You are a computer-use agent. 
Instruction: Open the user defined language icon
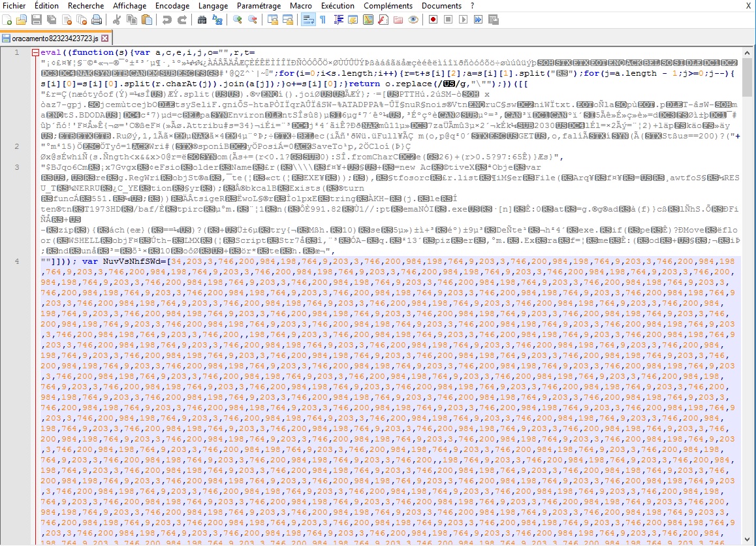click(353, 20)
